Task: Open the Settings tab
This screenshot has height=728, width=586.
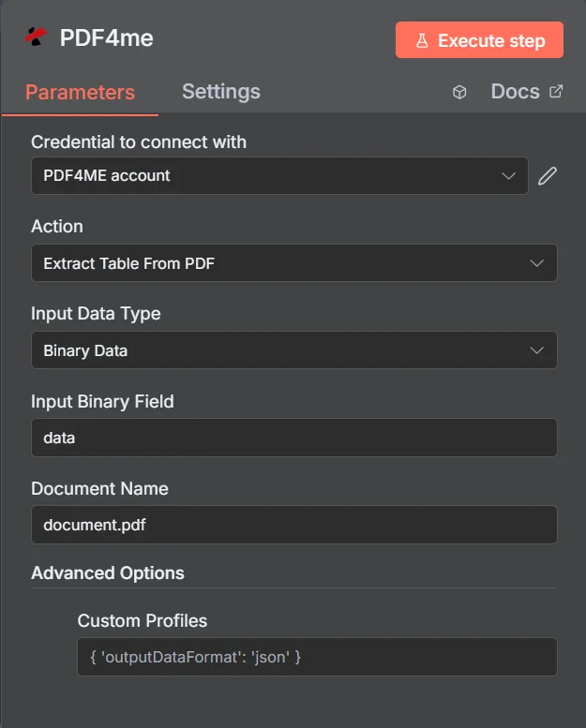Action: point(220,92)
